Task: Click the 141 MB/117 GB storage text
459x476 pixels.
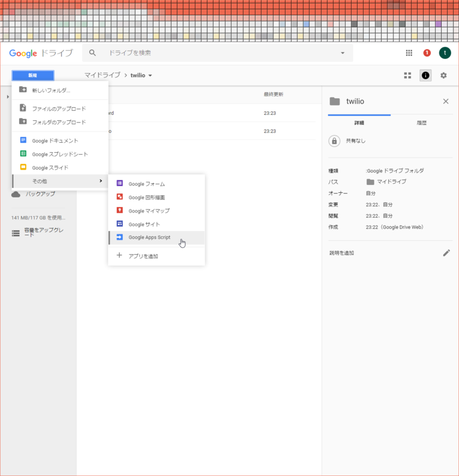Action: point(38,218)
